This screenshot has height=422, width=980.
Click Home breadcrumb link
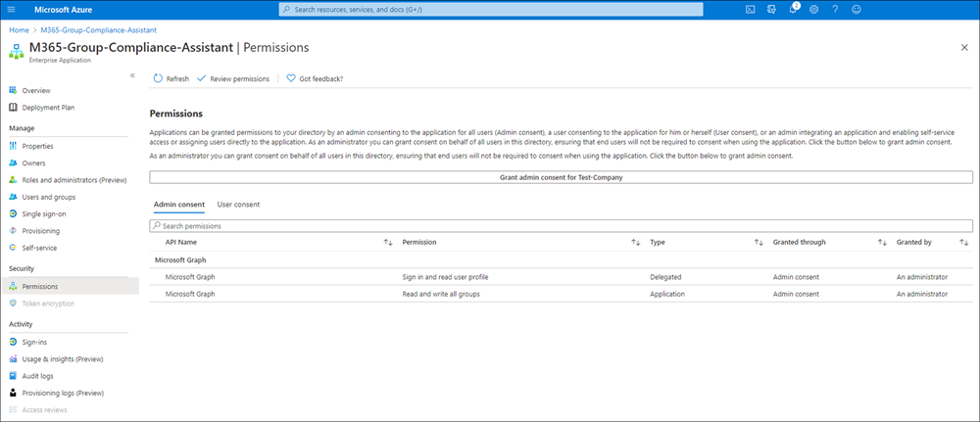pyautogui.click(x=19, y=30)
